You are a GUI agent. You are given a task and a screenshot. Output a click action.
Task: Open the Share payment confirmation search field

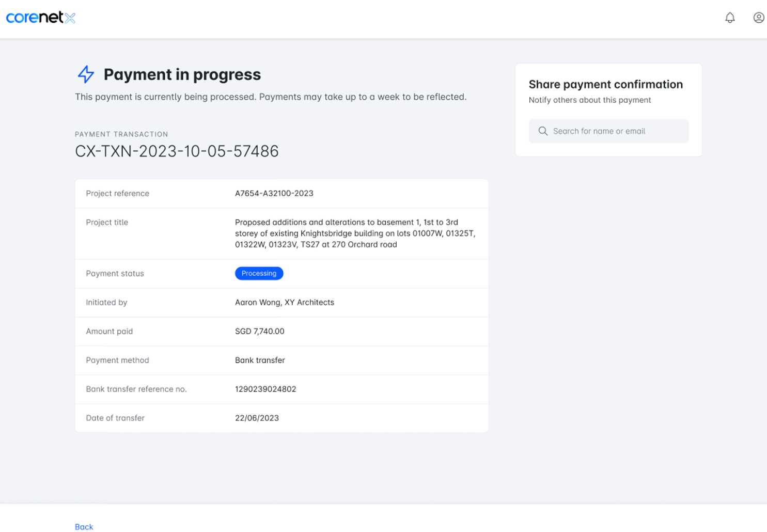(608, 131)
